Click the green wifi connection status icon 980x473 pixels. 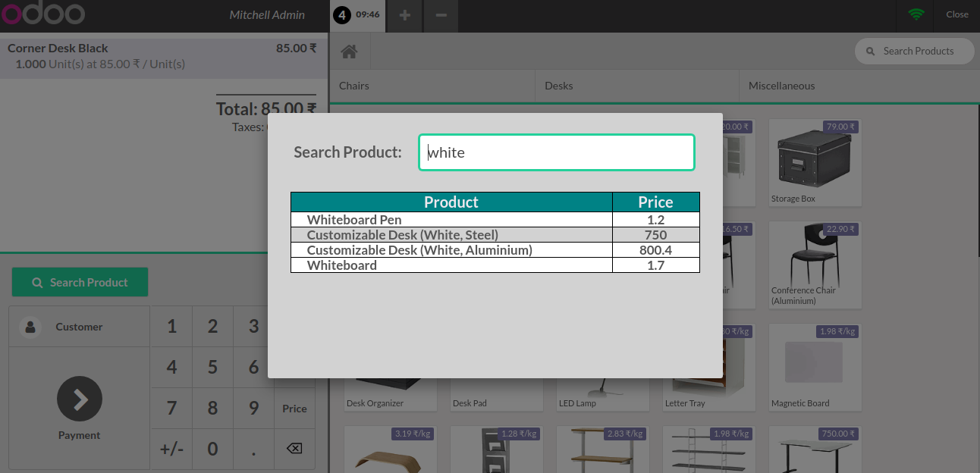pyautogui.click(x=916, y=14)
